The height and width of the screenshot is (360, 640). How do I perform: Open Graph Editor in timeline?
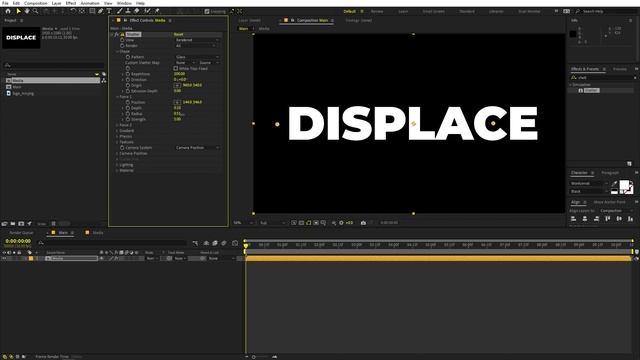pos(235,243)
